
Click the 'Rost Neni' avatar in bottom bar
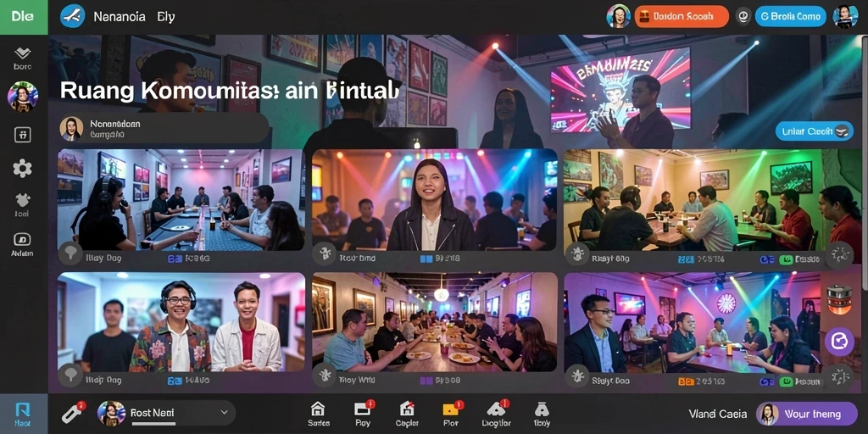(x=111, y=413)
